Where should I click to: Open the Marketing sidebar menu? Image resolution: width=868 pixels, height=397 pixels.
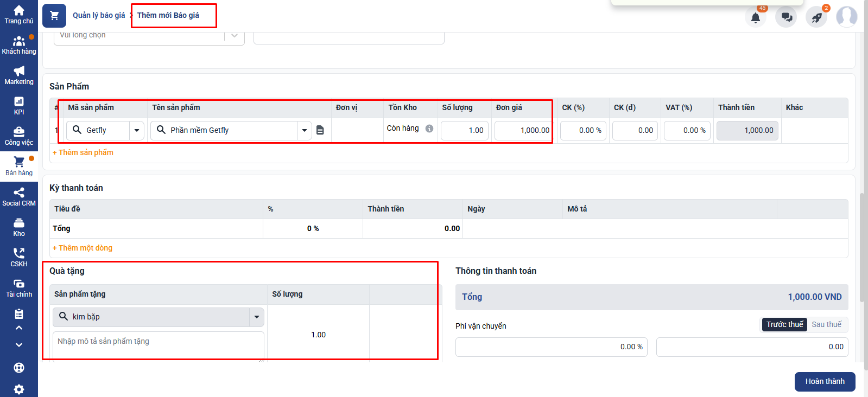(19, 75)
